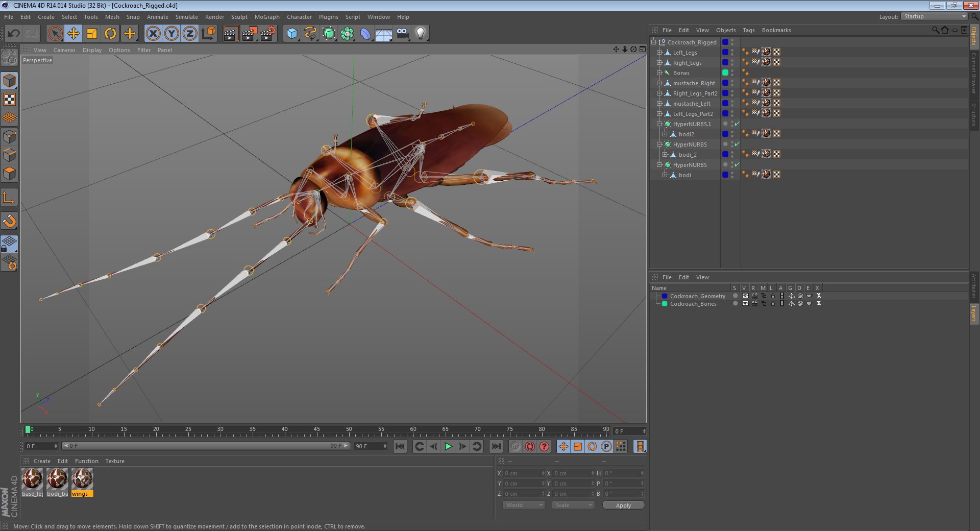Toggle HyperNURBS.1 enable checkmark

[737, 124]
